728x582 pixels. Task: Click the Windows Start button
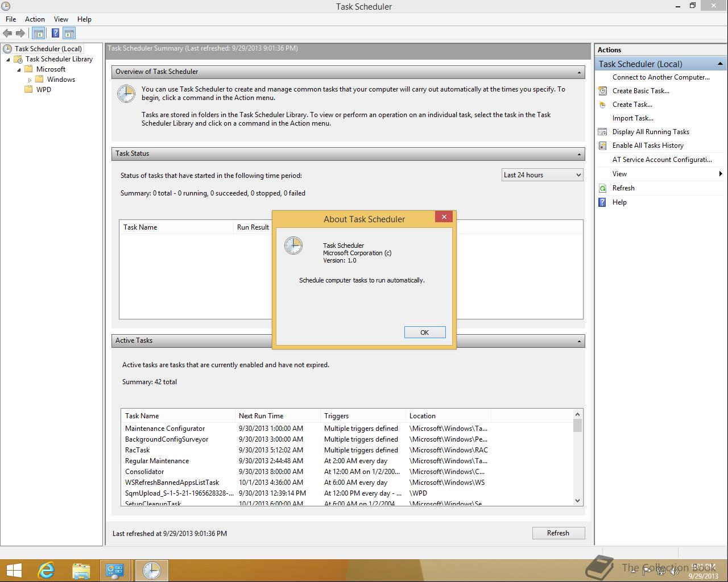click(x=14, y=571)
